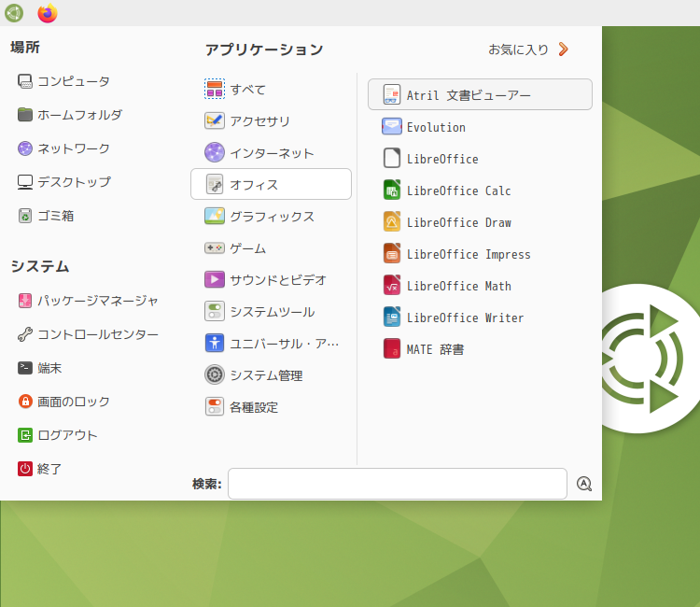Screen dimensions: 700x607
Task: Click 終了 to shut down
Action: [x=40, y=469]
